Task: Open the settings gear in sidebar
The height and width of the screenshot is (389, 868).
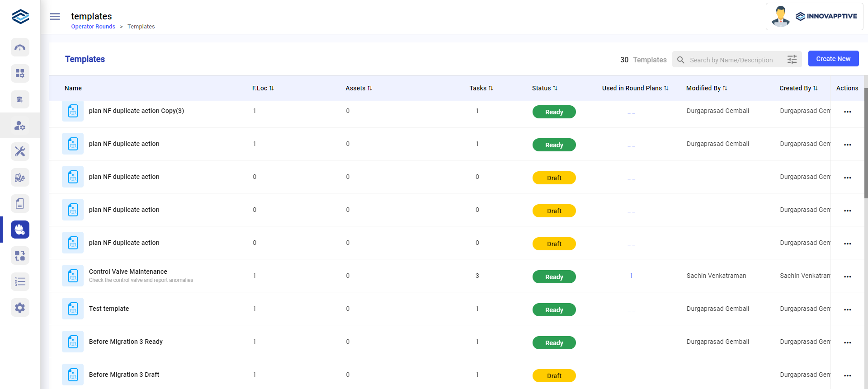Action: (x=20, y=308)
